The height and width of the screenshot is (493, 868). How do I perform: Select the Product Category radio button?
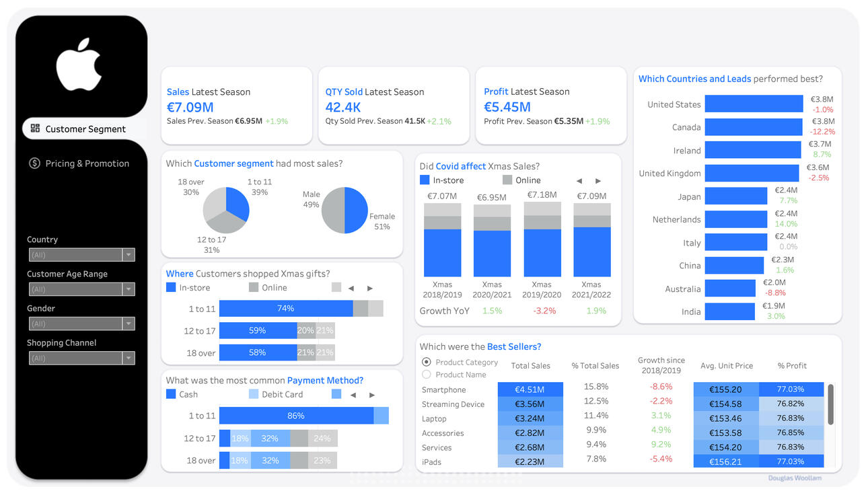click(426, 362)
